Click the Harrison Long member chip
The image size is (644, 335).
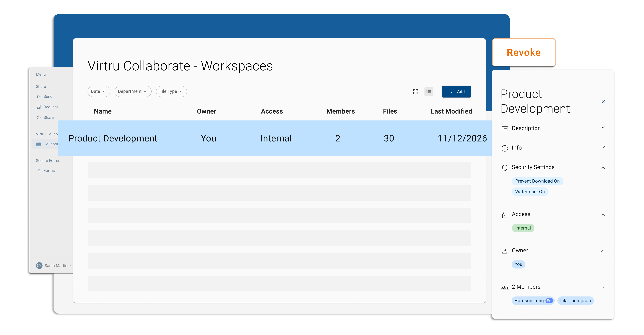click(x=533, y=300)
